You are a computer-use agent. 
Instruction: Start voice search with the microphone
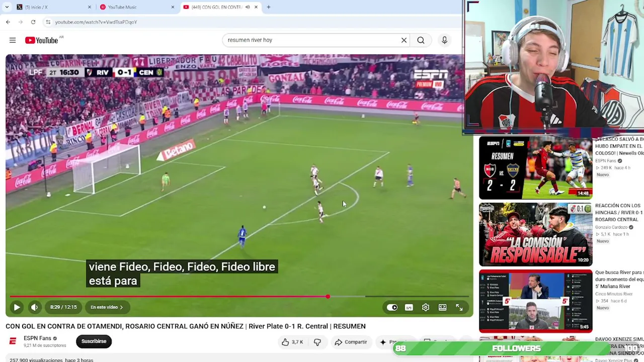pyautogui.click(x=444, y=40)
